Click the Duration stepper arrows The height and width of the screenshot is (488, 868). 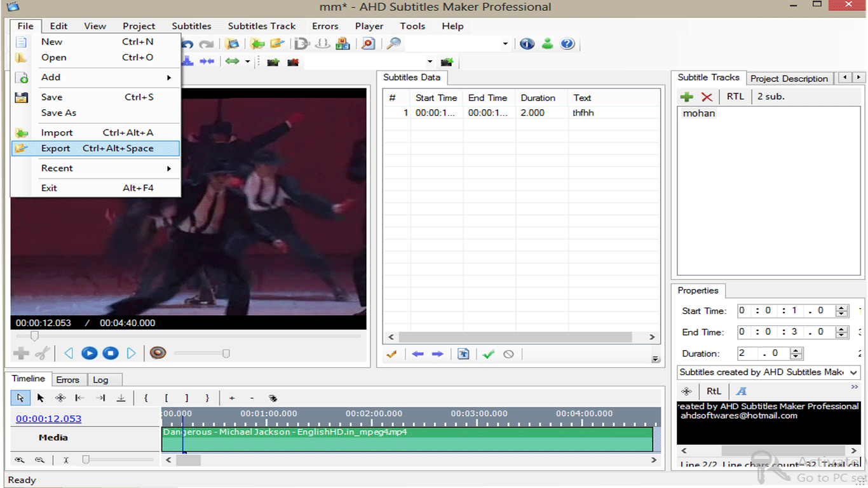796,353
